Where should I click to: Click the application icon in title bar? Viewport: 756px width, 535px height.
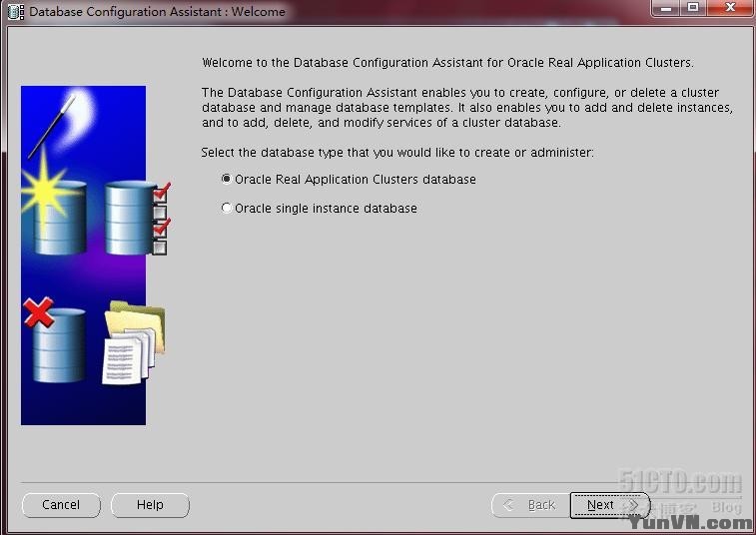(16, 11)
